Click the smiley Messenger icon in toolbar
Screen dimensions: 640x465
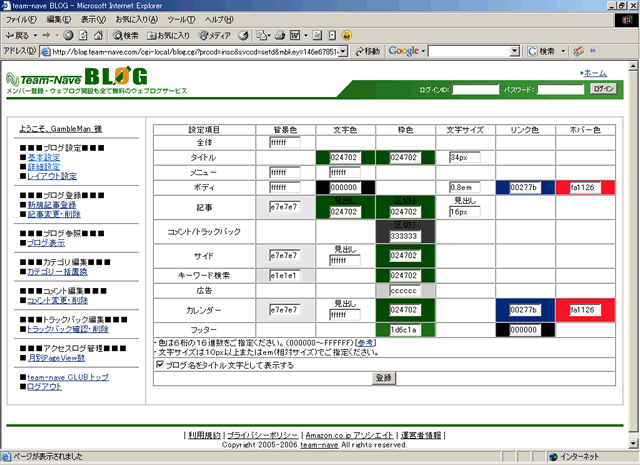coord(346,35)
